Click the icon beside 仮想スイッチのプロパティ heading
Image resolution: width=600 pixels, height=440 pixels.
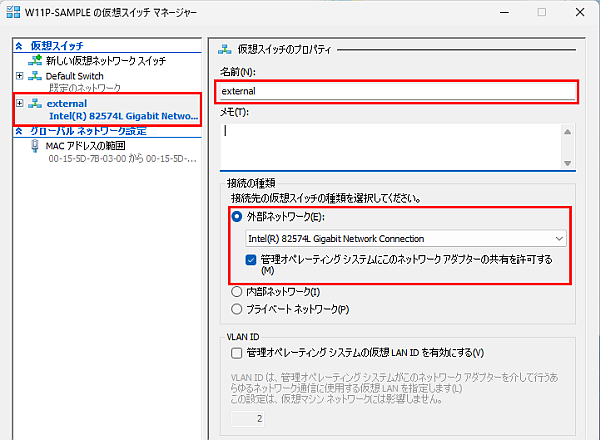pyautogui.click(x=225, y=49)
